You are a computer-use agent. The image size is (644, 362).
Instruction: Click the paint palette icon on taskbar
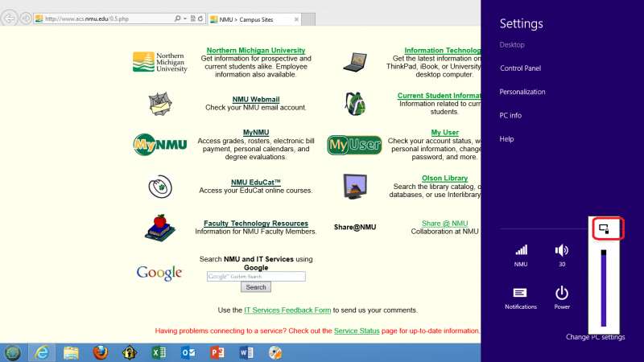tap(275, 352)
